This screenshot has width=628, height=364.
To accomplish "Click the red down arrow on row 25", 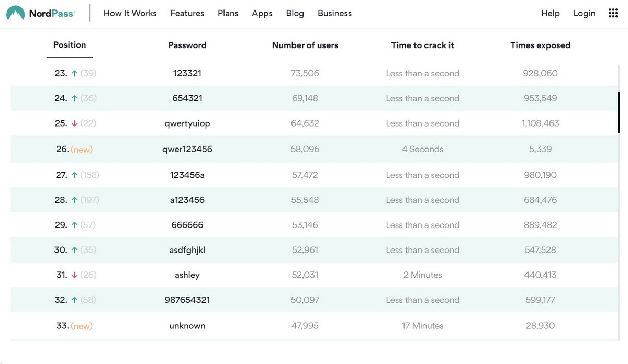I will coord(74,124).
